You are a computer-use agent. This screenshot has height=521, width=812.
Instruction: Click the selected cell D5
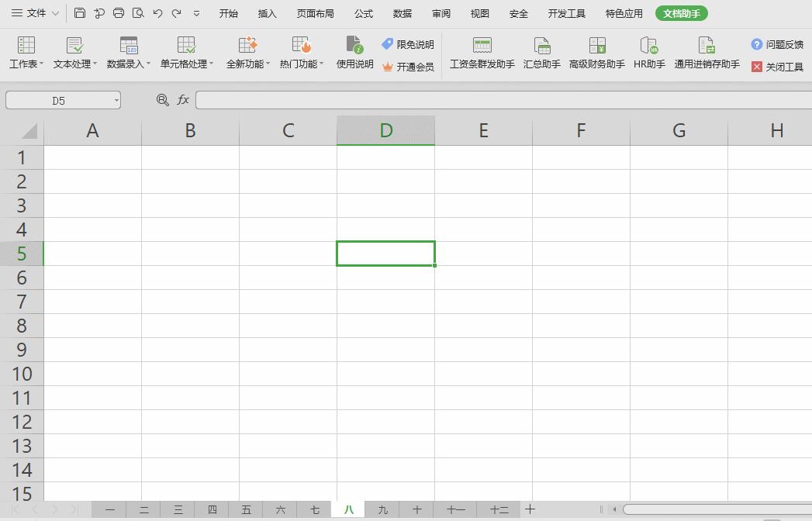(385, 254)
